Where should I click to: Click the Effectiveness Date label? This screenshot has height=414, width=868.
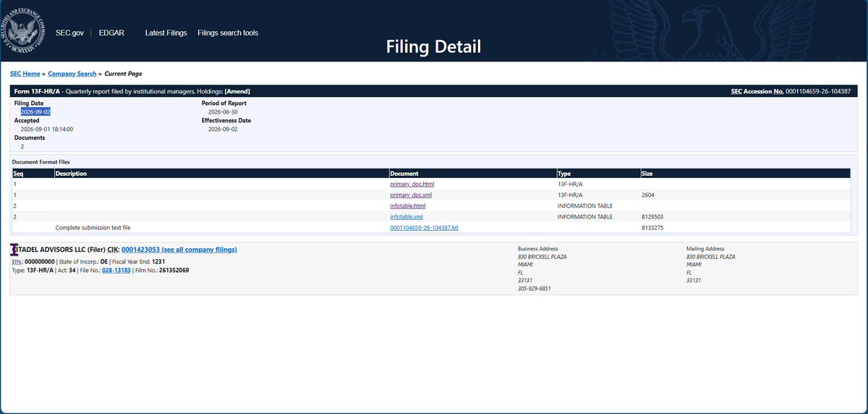click(x=226, y=121)
